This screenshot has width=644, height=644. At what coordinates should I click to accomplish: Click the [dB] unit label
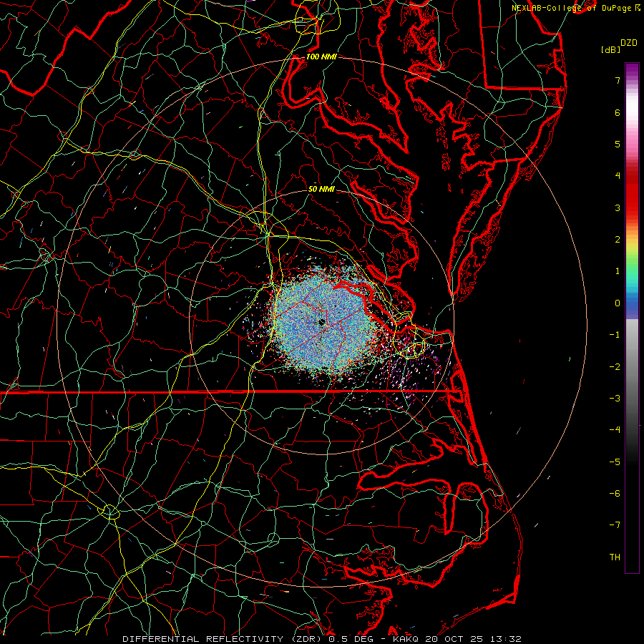pyautogui.click(x=610, y=49)
